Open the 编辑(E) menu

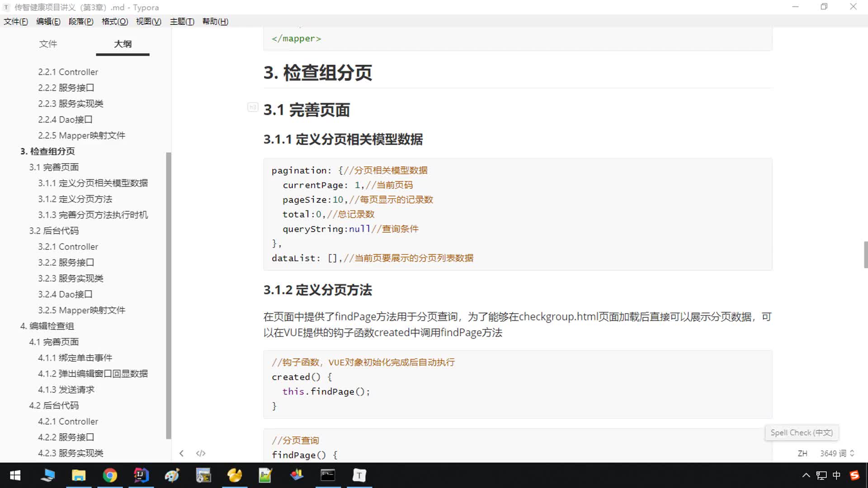click(48, 21)
